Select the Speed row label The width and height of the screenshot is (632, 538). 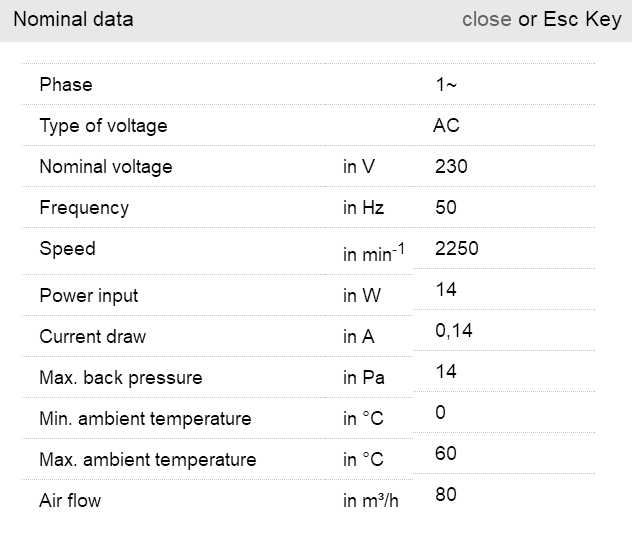pyautogui.click(x=67, y=249)
